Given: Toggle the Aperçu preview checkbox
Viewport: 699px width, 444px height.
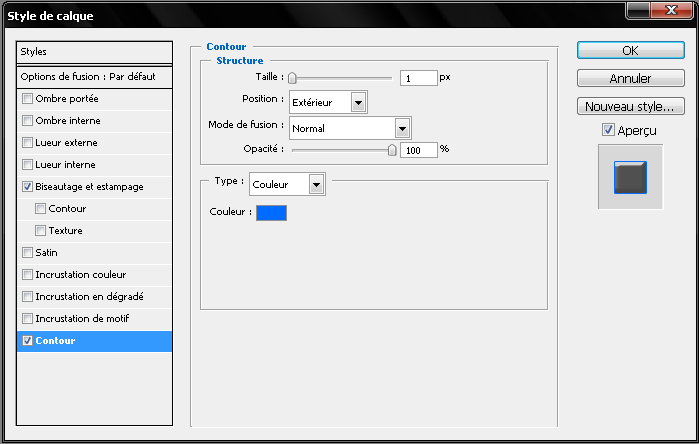Looking at the screenshot, I should pos(608,130).
